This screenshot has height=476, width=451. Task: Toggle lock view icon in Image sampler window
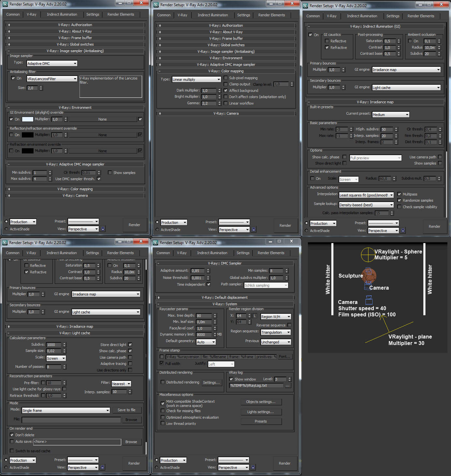point(103,229)
